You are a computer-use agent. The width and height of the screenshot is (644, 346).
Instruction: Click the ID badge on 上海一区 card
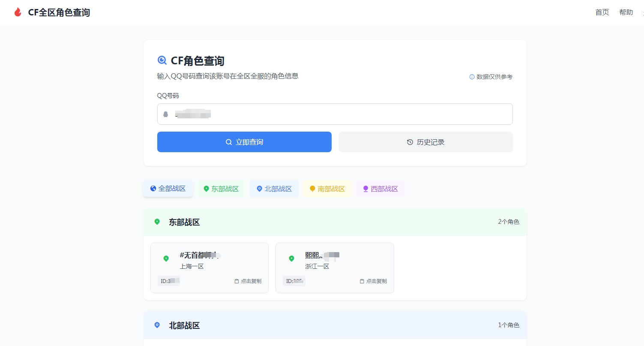coord(169,281)
